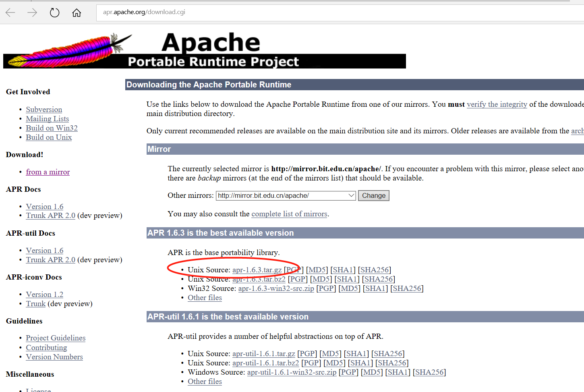Open the PGP link for apr-util-1.6.1.tar.gz

pos(307,354)
